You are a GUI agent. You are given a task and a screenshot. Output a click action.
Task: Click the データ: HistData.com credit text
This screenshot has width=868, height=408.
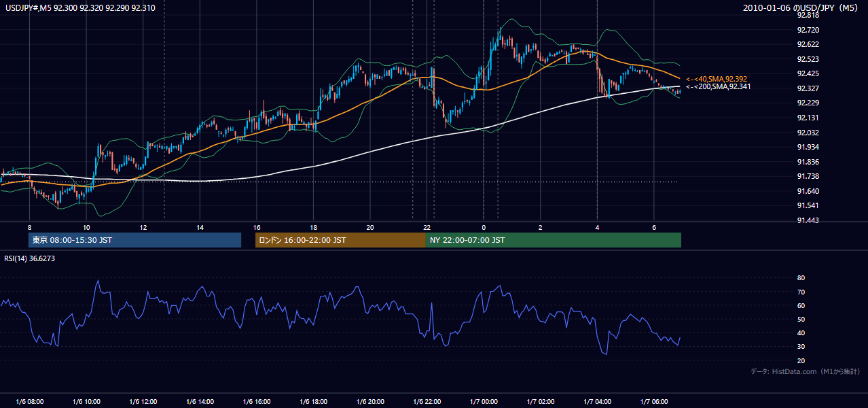click(x=806, y=372)
